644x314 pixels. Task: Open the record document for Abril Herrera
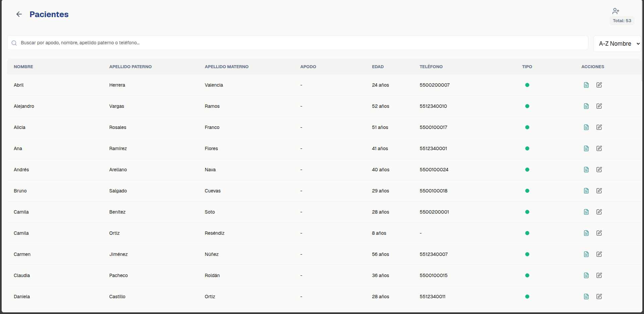click(586, 85)
